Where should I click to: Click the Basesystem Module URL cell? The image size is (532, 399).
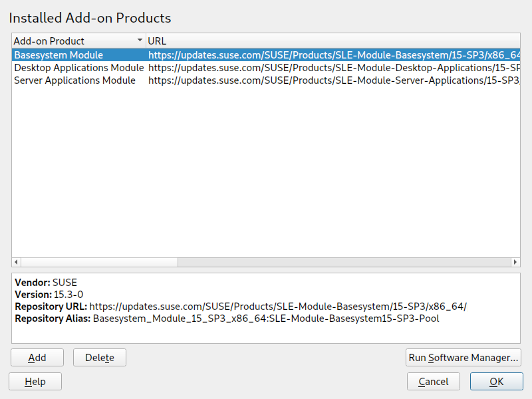click(332, 55)
